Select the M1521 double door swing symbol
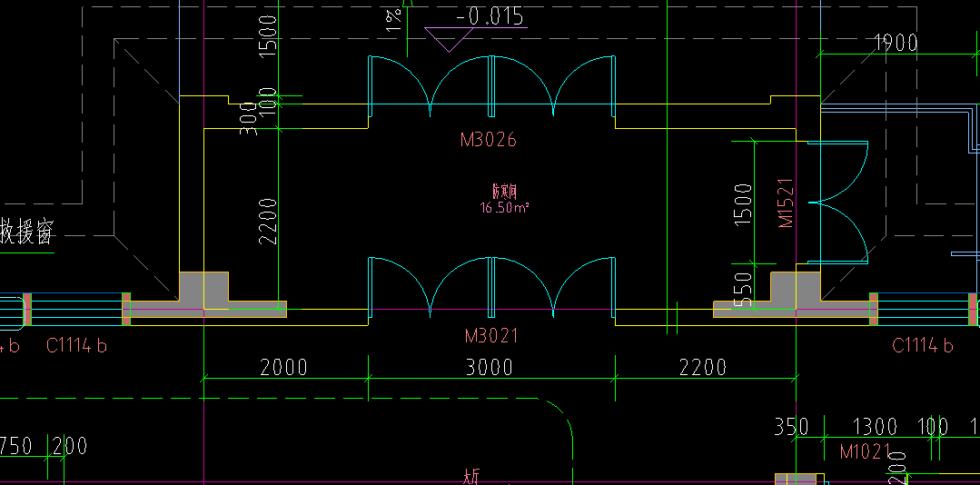 click(x=838, y=203)
